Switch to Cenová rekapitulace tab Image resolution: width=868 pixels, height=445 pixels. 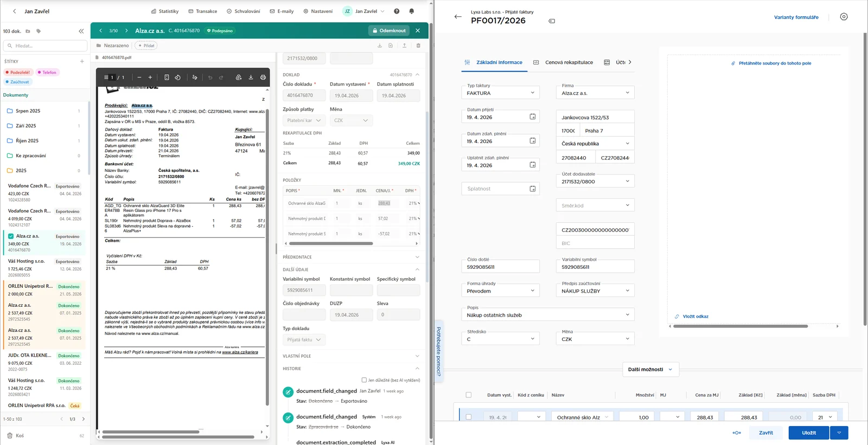click(563, 62)
